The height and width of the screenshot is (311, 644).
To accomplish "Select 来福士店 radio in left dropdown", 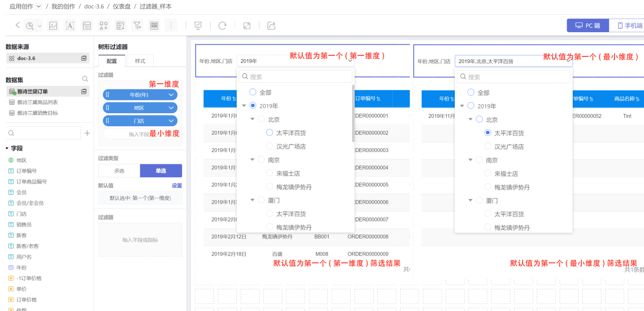I will pyautogui.click(x=270, y=173).
